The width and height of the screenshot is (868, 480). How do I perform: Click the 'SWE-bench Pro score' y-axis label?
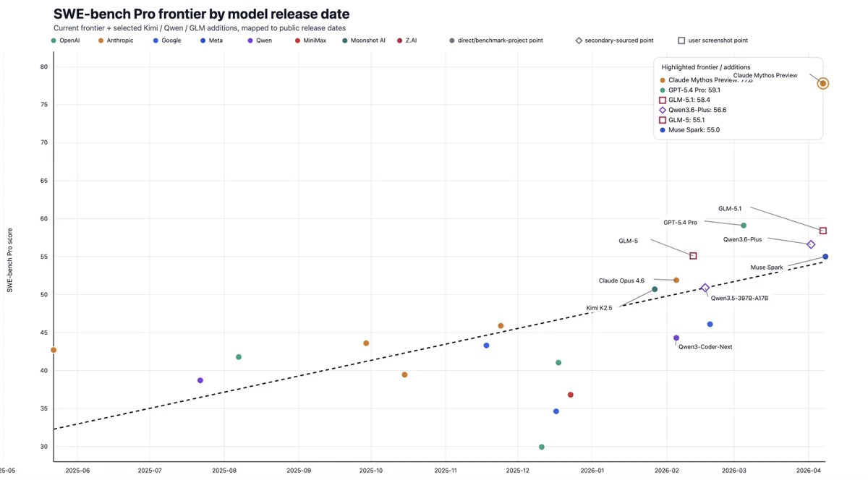tap(10, 260)
